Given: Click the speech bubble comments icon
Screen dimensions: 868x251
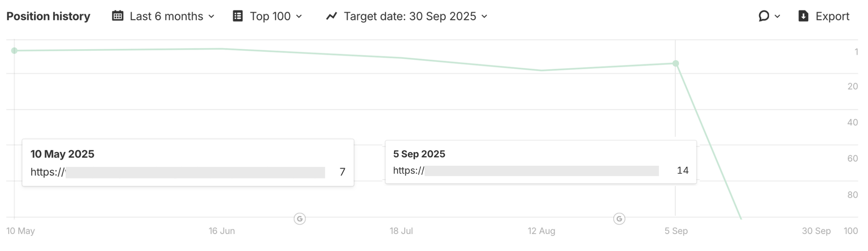Looking at the screenshot, I should pos(764,16).
